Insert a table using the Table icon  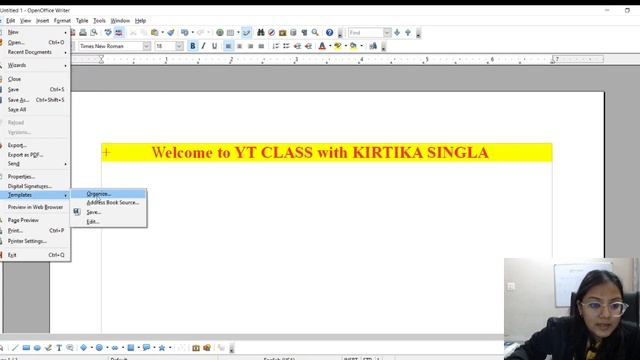pyautogui.click(x=231, y=33)
